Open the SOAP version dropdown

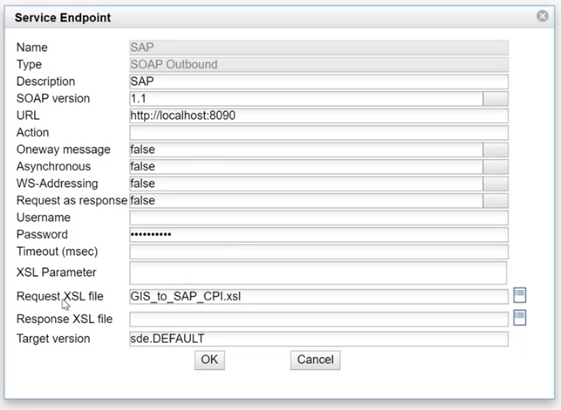[x=496, y=99]
